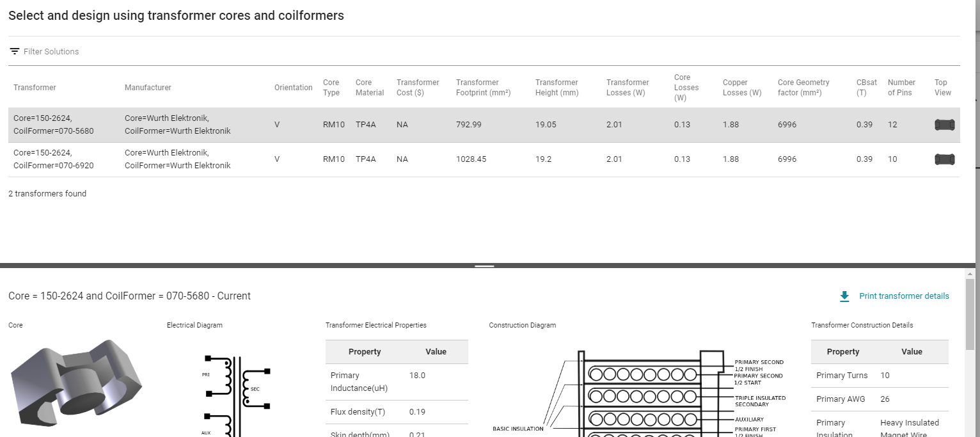This screenshot has width=980, height=437.
Task: Click Primary Turns construction detail row
Action: pyautogui.click(x=880, y=376)
